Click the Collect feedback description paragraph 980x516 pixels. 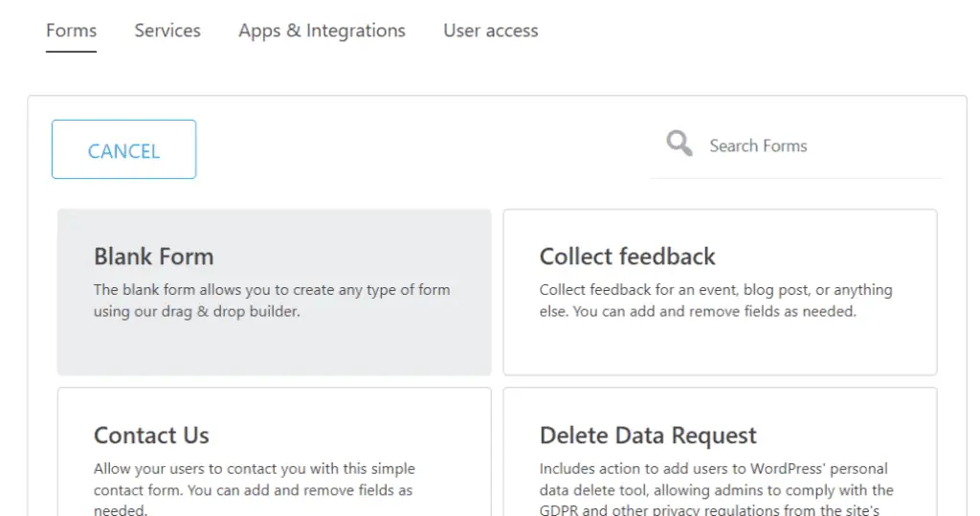pos(716,301)
